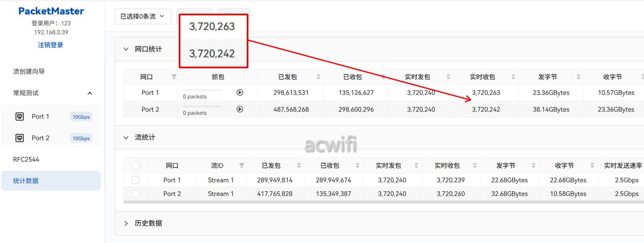Check the Port 1 Stream 1 row checkbox
Screen dimensions: 644x243
tap(136, 180)
